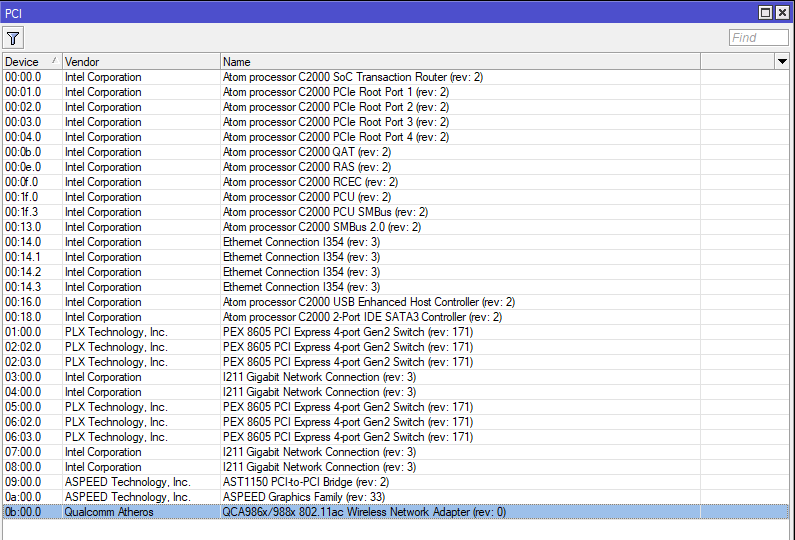Image resolution: width=795 pixels, height=540 pixels.
Task: Select PCIe Root Port 4 row
Action: (x=395, y=137)
